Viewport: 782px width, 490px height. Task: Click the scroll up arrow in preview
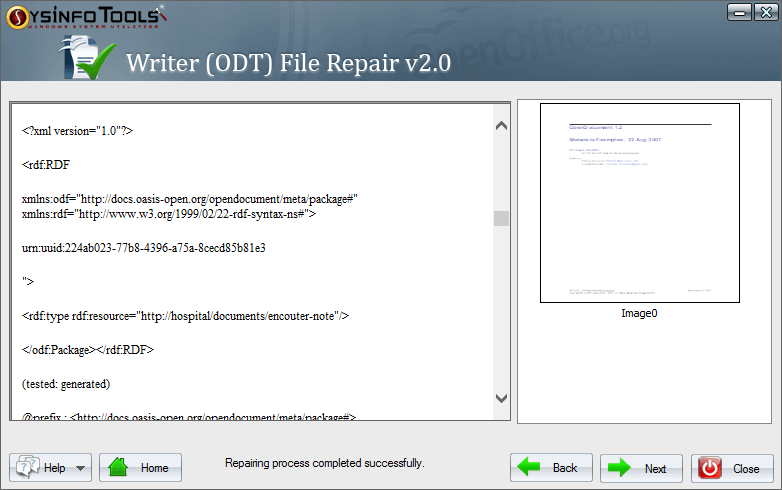point(502,126)
